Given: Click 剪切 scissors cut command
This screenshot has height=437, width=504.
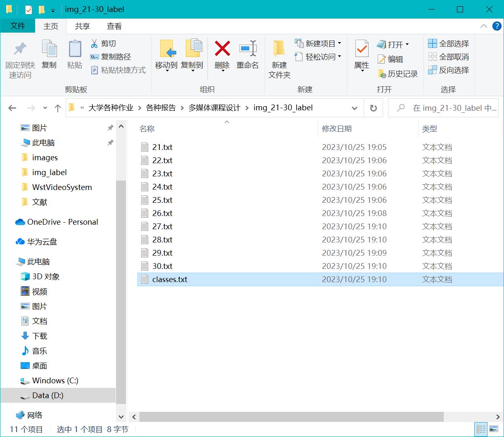Looking at the screenshot, I should click(x=103, y=43).
